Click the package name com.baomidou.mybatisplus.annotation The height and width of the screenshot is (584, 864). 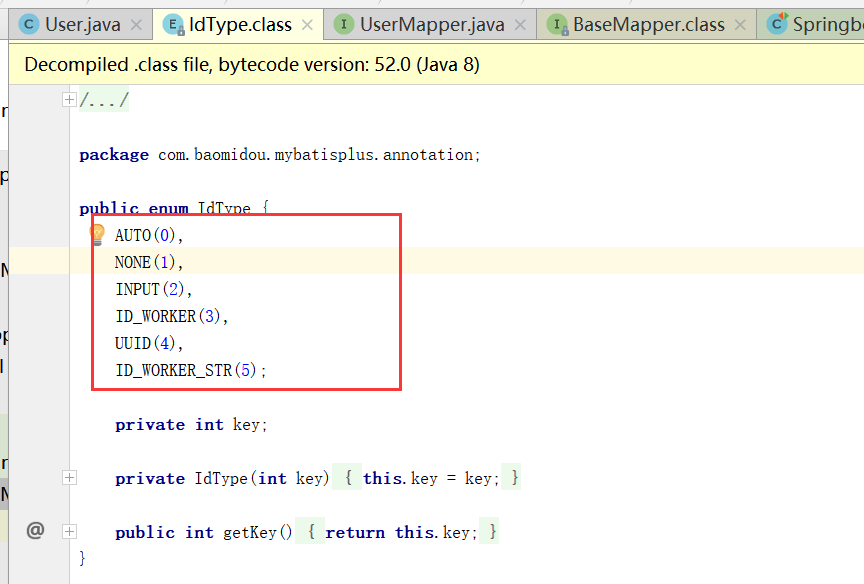[315, 155]
